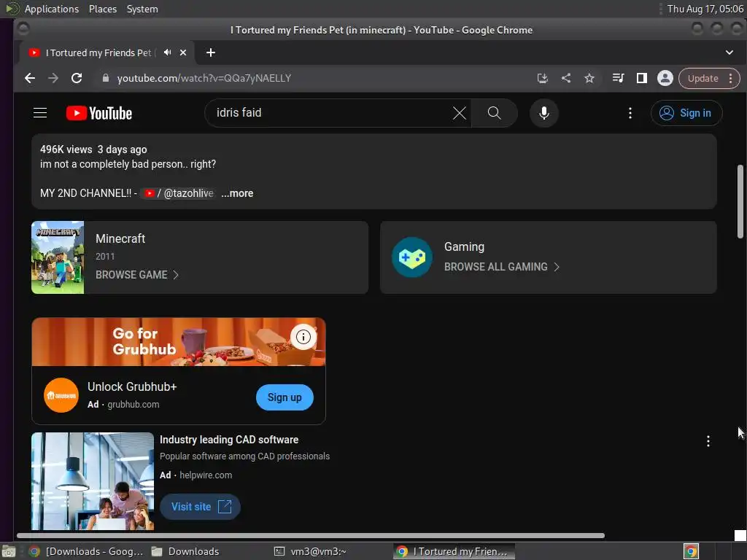Viewport: 747px width, 560px height.
Task: View site info via the lock icon
Action: pos(106,78)
